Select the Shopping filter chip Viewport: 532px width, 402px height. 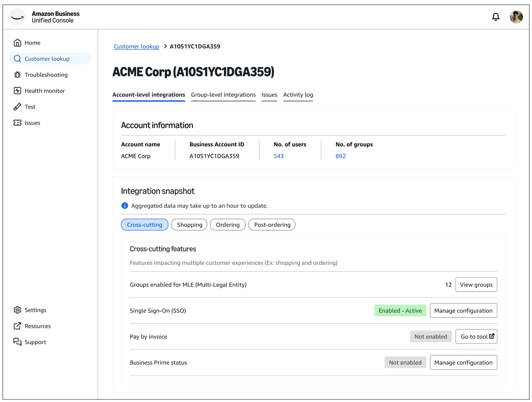(x=190, y=224)
